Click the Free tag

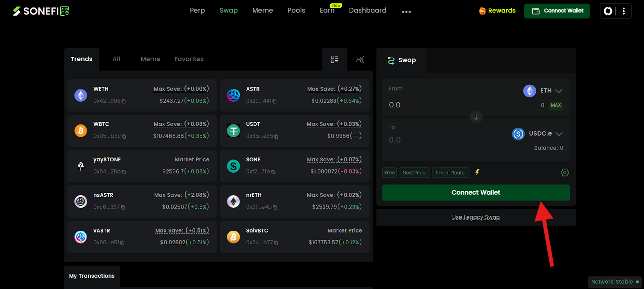click(x=390, y=173)
